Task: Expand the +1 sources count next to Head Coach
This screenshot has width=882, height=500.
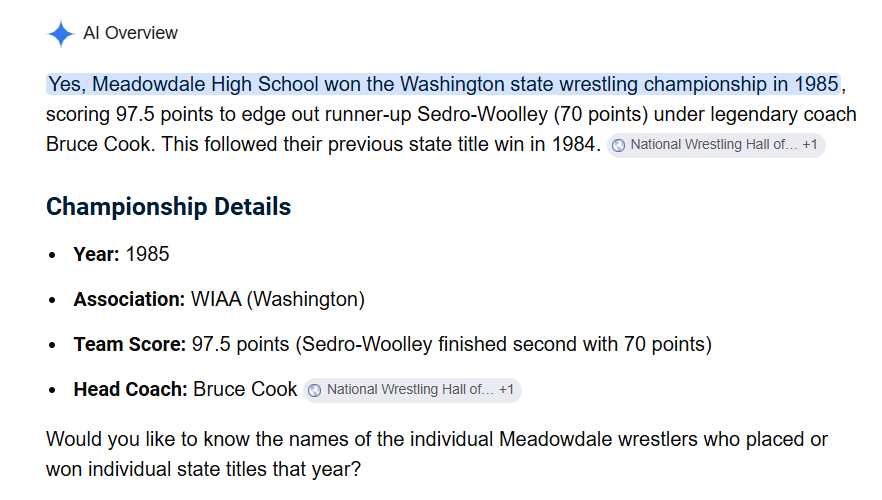Action: [x=506, y=389]
